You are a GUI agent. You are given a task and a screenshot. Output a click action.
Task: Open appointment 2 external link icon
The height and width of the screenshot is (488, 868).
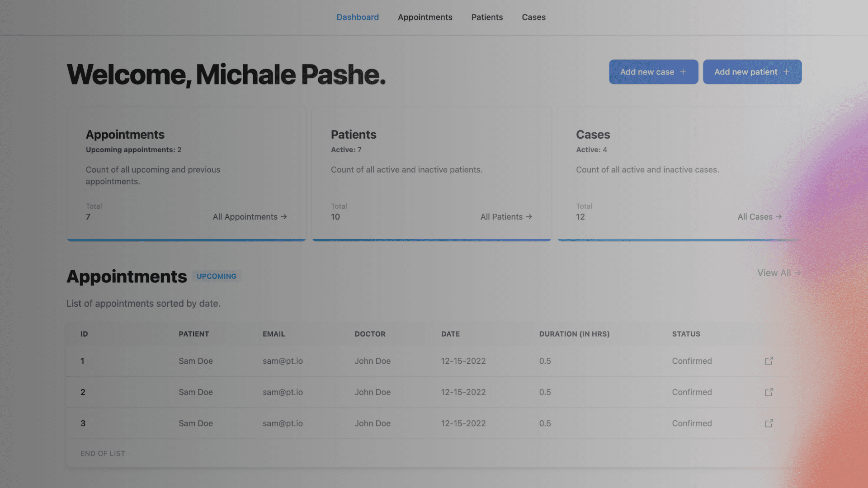[769, 392]
